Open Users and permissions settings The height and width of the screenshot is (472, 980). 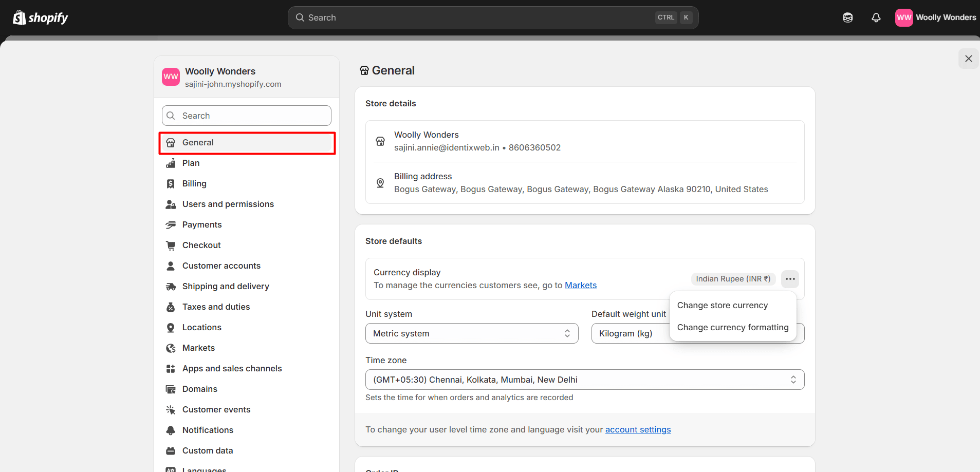(247, 204)
